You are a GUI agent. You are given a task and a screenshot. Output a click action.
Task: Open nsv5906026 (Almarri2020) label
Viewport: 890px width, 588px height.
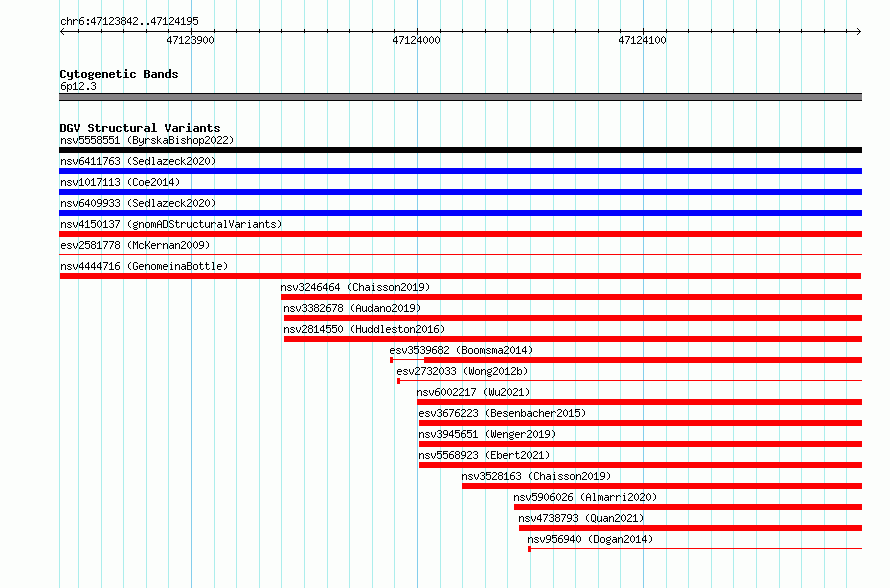point(585,497)
